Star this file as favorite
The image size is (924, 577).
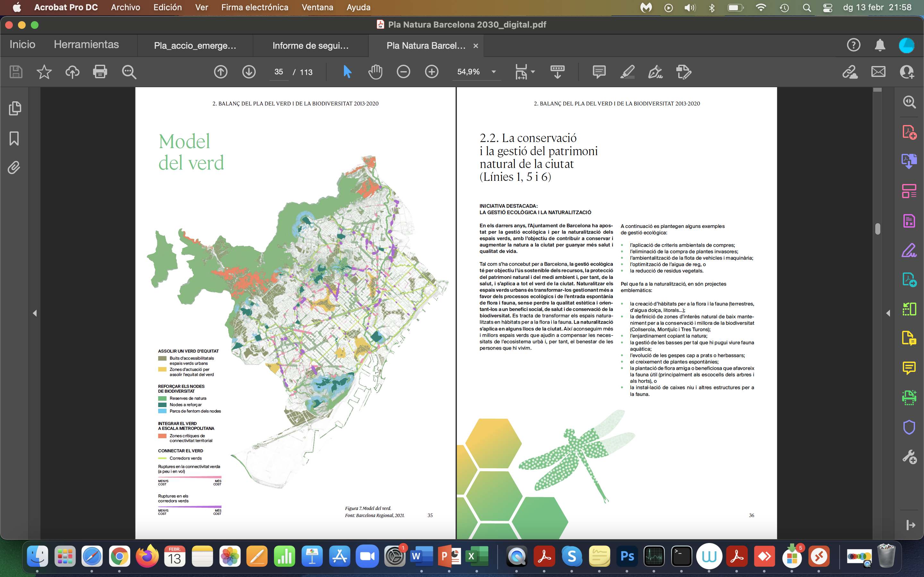[x=44, y=72]
